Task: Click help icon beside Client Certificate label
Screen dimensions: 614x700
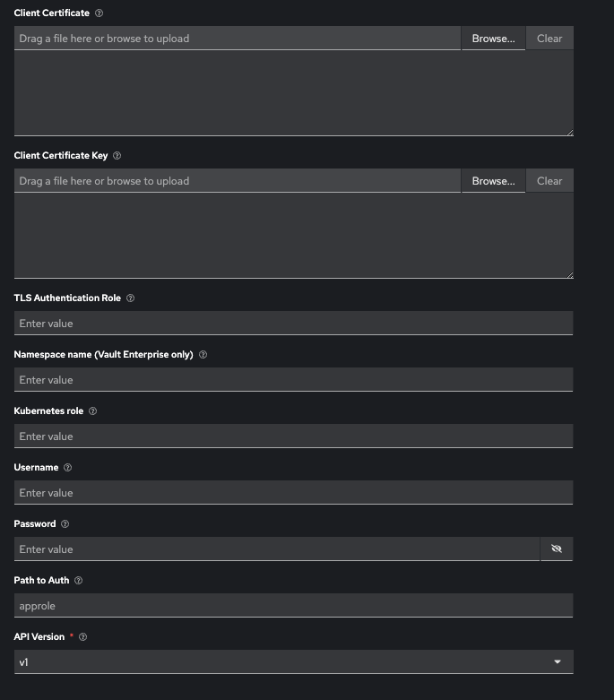Action: (99, 13)
